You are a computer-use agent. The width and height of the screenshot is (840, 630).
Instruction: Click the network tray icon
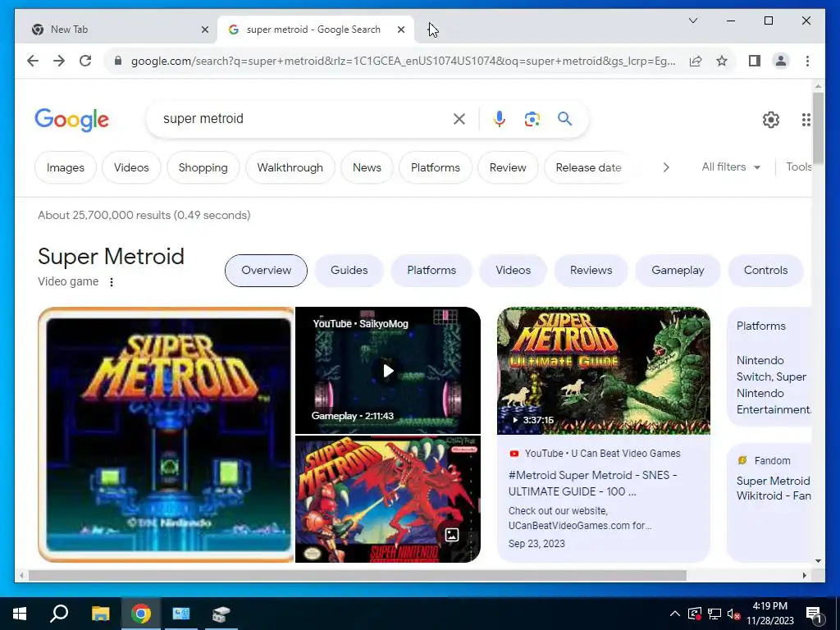point(714,614)
